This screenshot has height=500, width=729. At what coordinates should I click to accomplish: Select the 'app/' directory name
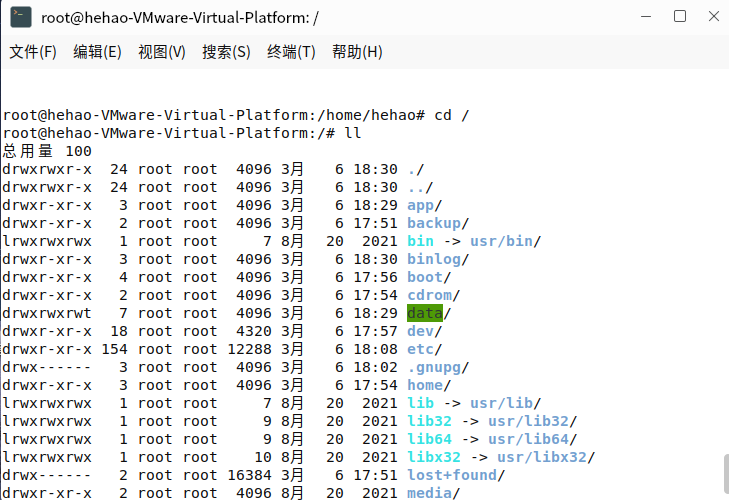pos(424,206)
